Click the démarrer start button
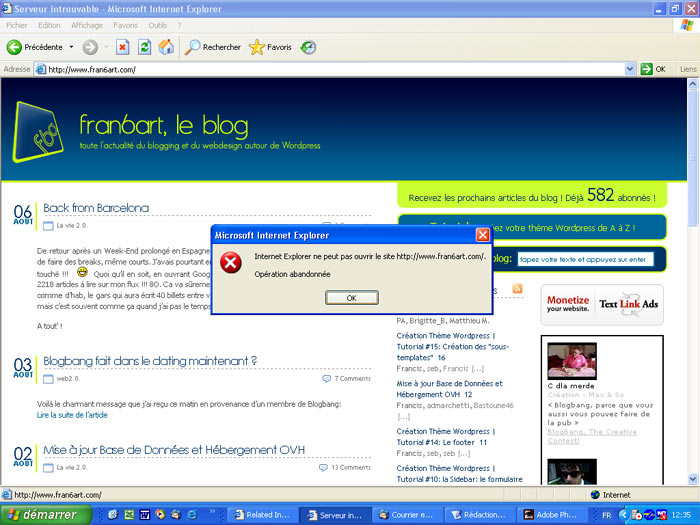 [x=46, y=515]
